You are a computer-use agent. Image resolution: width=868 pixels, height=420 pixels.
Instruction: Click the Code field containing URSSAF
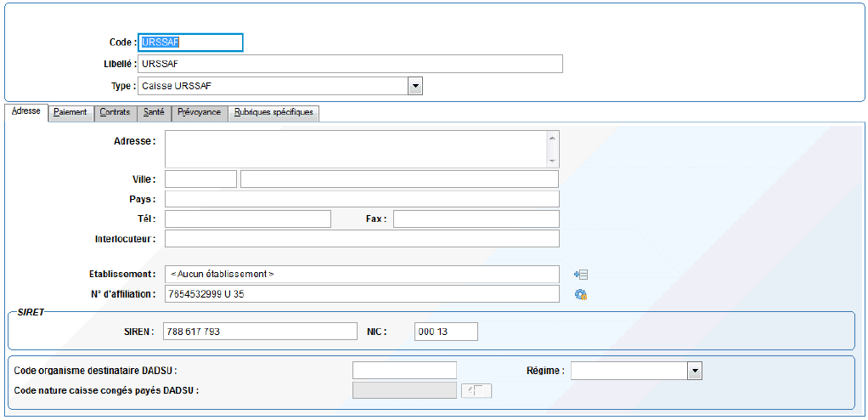(190, 43)
